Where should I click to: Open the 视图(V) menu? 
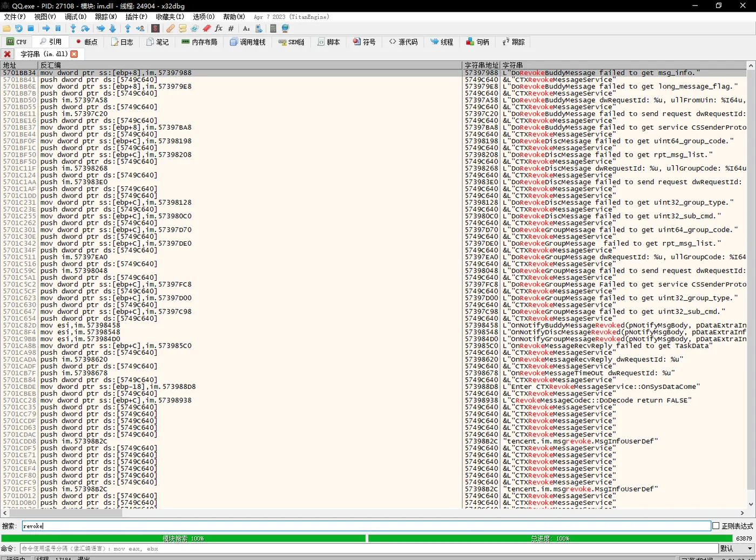[45, 17]
